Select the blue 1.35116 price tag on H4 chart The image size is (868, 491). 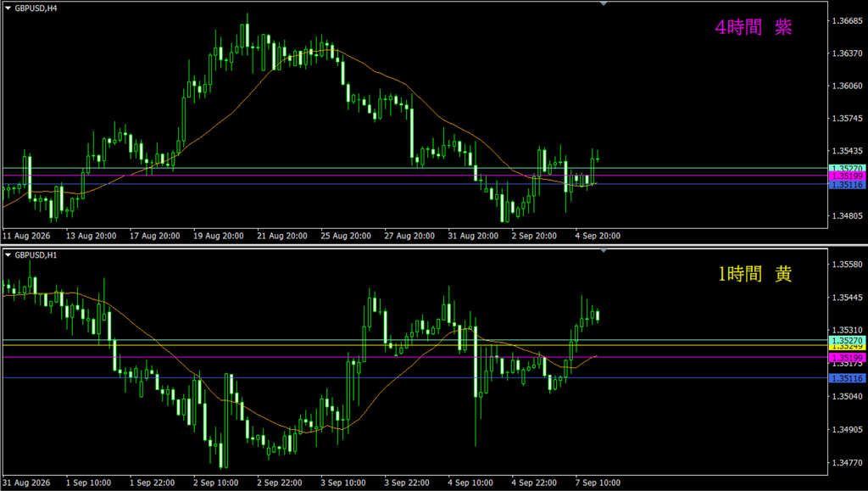[x=847, y=185]
